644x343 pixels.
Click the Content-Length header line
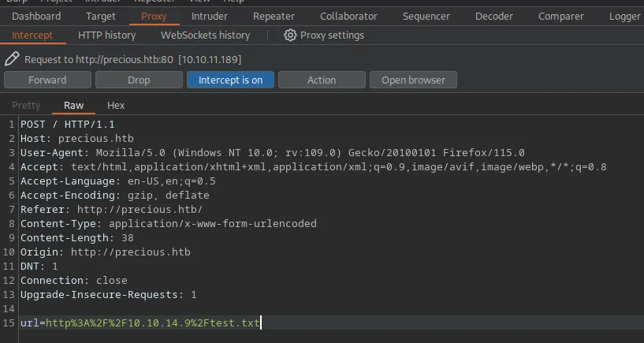pyautogui.click(x=77, y=237)
